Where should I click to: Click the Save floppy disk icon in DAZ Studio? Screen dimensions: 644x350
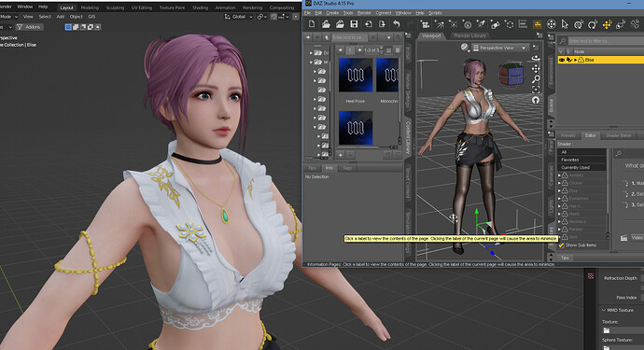click(x=354, y=24)
